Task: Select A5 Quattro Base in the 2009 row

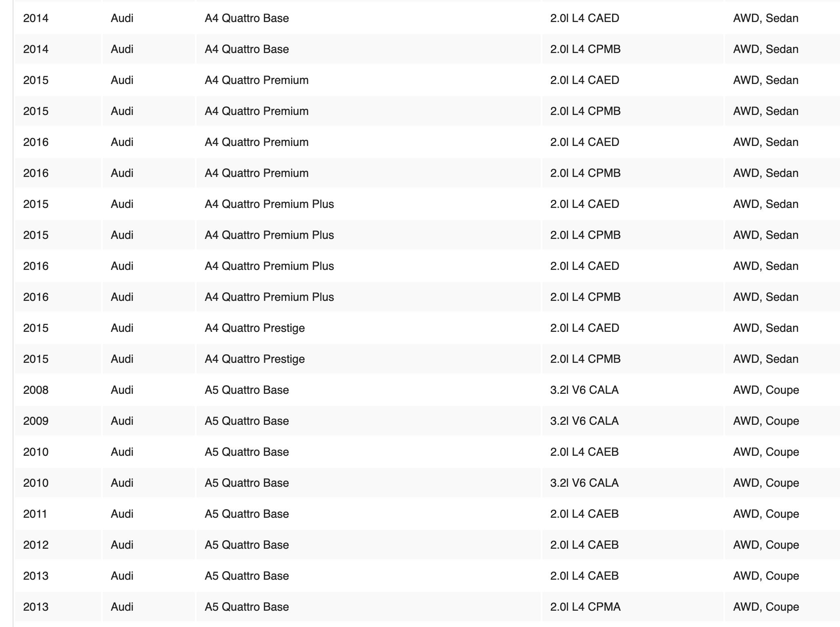Action: point(247,421)
